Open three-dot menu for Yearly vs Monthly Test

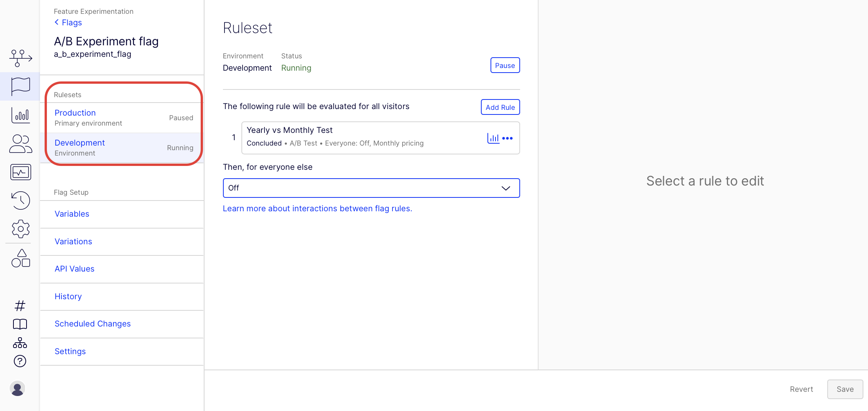[507, 138]
